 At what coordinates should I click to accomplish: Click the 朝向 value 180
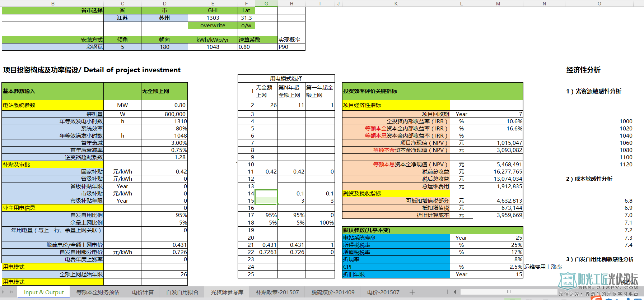click(164, 47)
